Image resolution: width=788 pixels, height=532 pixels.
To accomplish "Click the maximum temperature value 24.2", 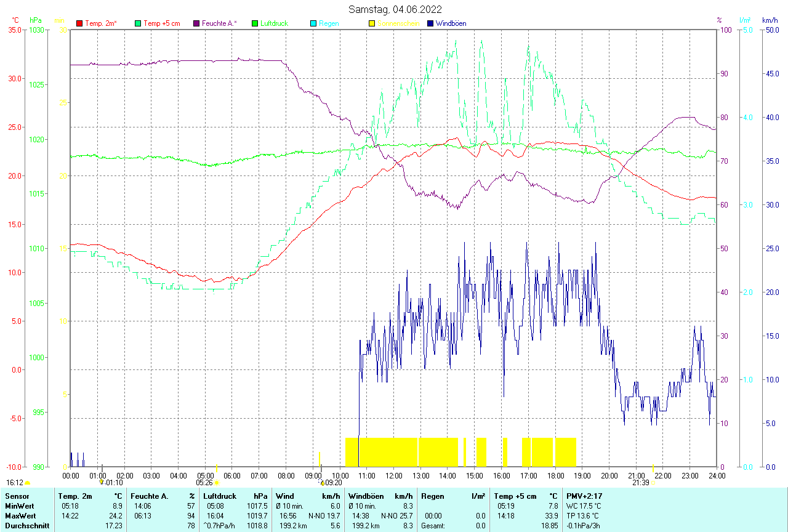I will tap(115, 516).
